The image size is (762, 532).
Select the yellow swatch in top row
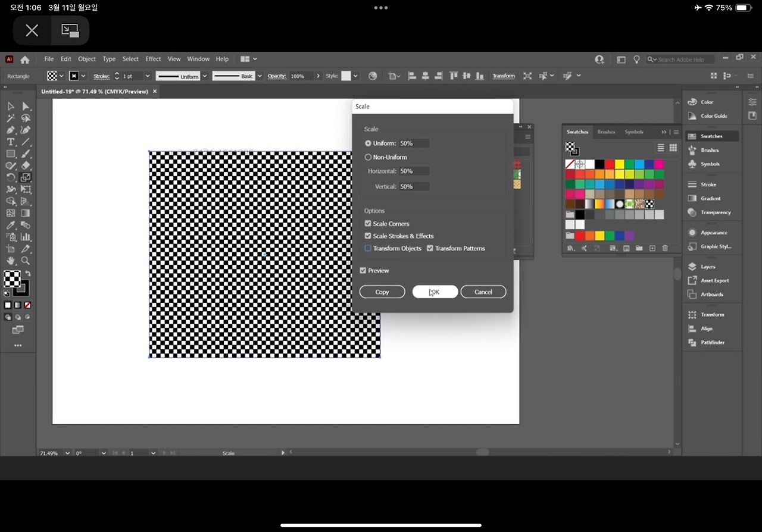[620, 164]
